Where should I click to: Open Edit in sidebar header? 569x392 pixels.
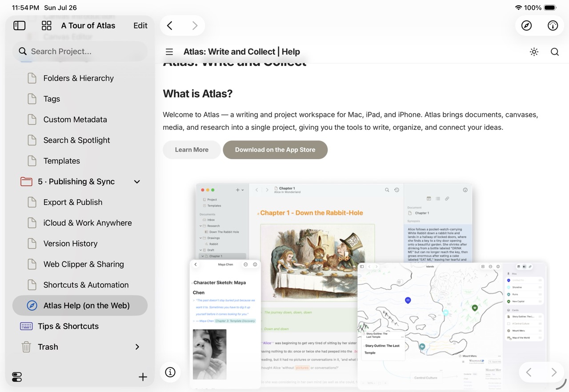(x=140, y=25)
